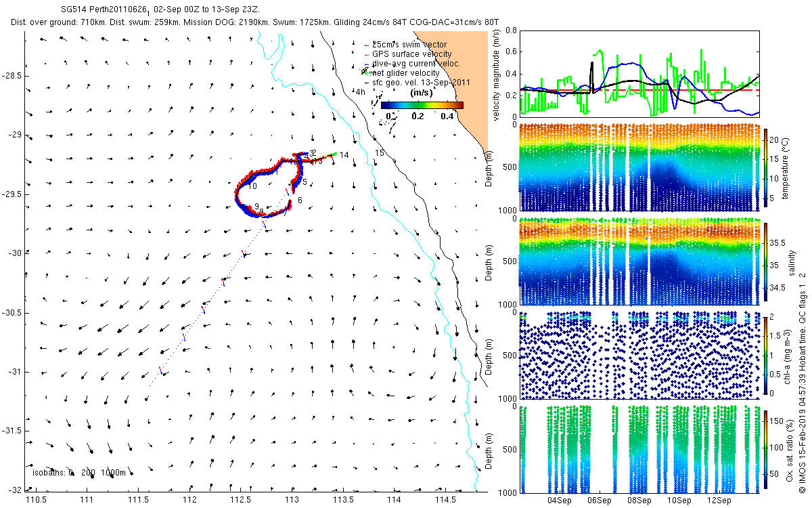812x508 pixels.
Task: Click the salinity colorbar
Action: click(x=765, y=262)
